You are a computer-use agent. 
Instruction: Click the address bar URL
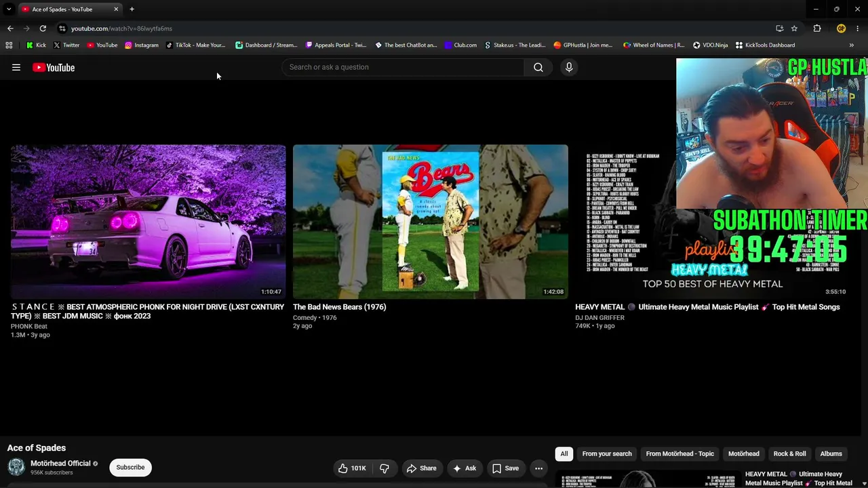point(122,28)
